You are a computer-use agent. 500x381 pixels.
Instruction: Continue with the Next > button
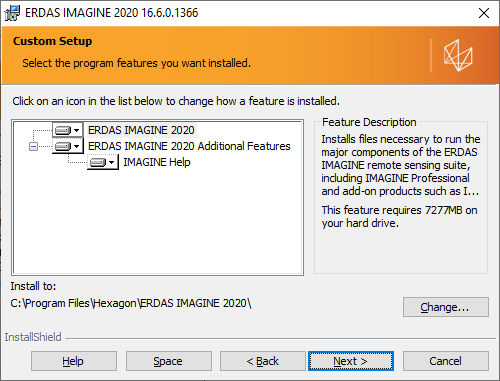pyautogui.click(x=351, y=361)
